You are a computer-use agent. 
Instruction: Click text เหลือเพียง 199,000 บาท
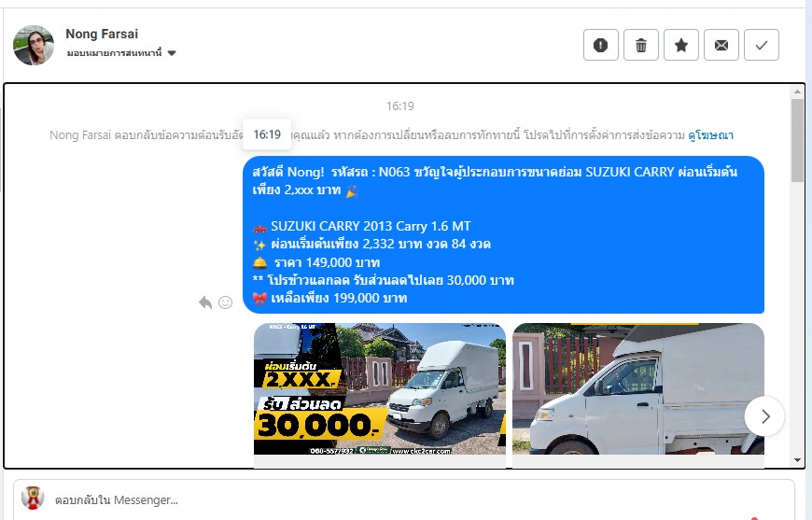339,299
